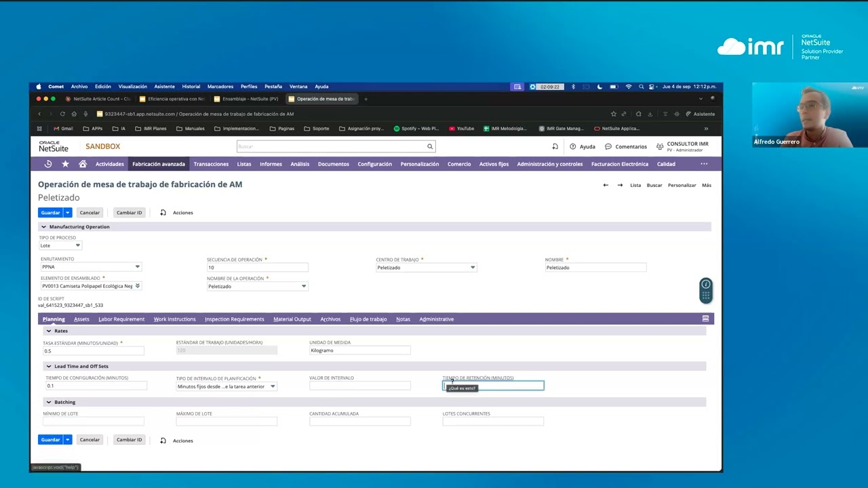Open the YouTube bookmark
Screen dimensions: 868x488
(x=461, y=128)
